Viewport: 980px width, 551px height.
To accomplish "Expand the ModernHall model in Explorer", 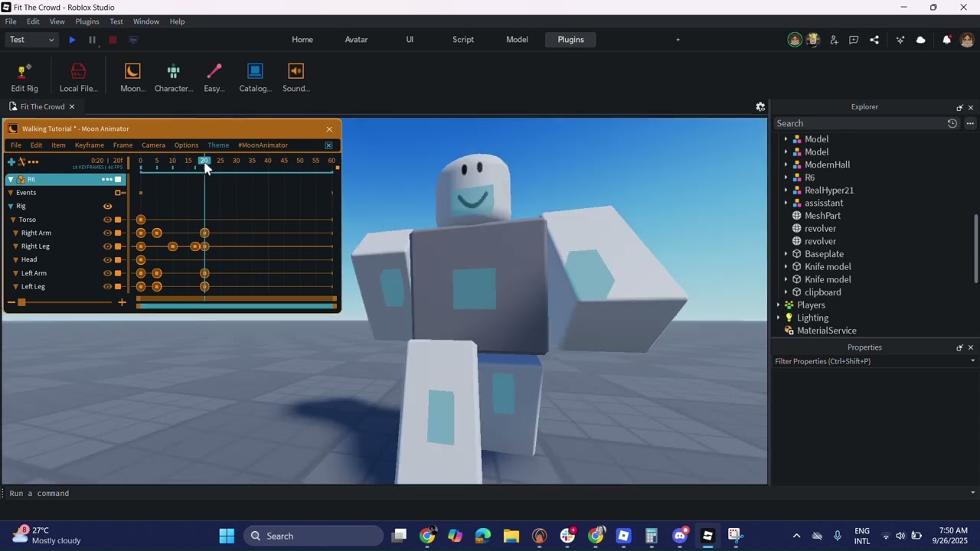I will (x=786, y=165).
